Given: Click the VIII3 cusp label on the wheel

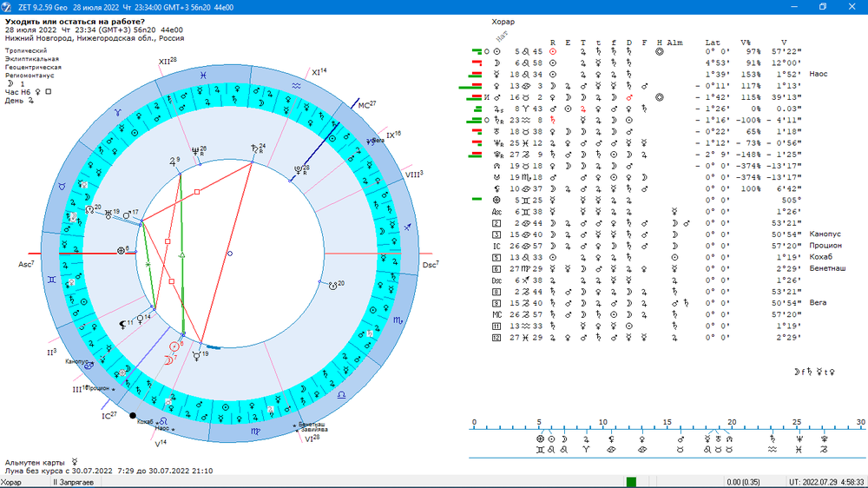Looking at the screenshot, I should [x=414, y=175].
